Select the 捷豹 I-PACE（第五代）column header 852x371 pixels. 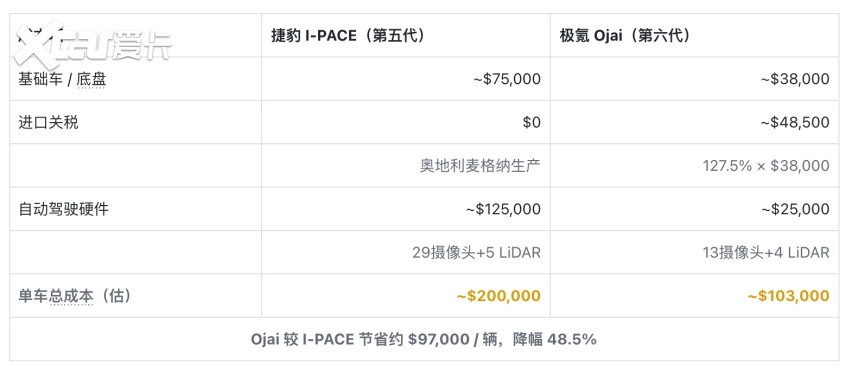(348, 36)
